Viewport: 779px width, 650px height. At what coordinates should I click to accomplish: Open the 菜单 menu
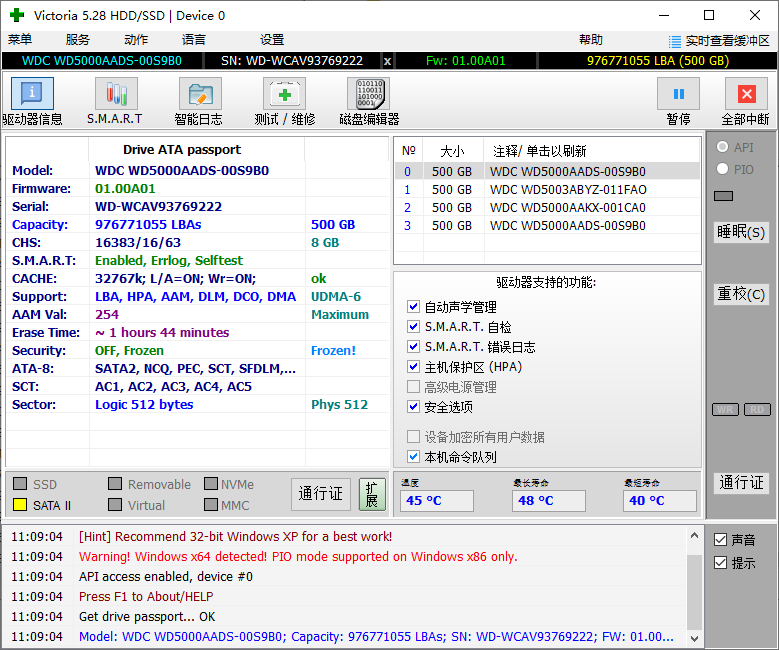pyautogui.click(x=20, y=40)
